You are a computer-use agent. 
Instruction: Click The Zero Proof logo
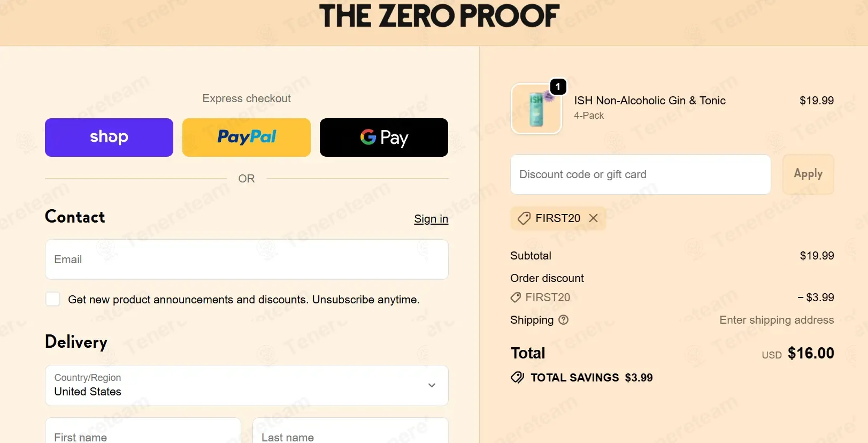click(x=439, y=16)
